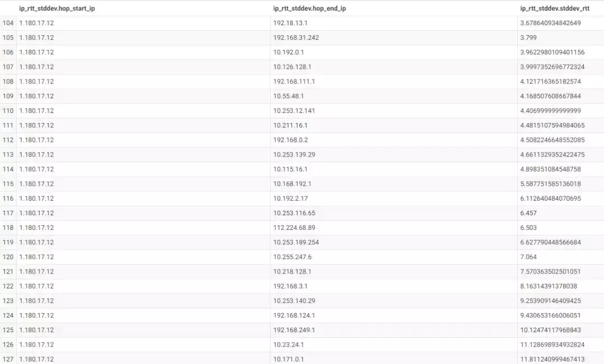Click the cell containing 192.168.31.242
The width and height of the screenshot is (604, 364).
coord(296,37)
